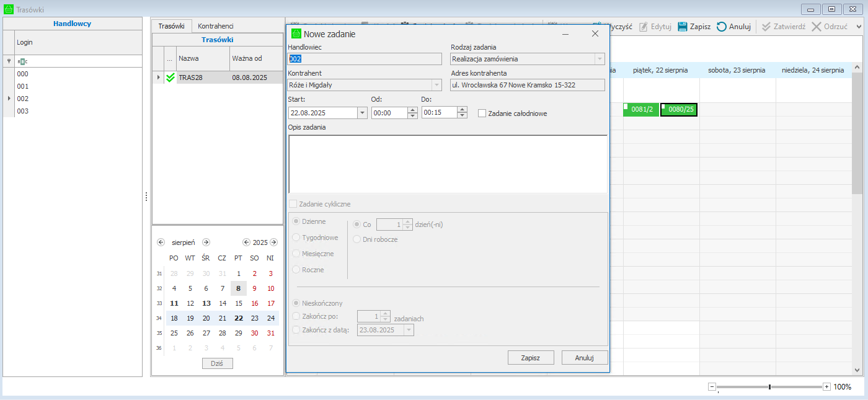Select the 0081/2 task on the schedule

click(642, 110)
